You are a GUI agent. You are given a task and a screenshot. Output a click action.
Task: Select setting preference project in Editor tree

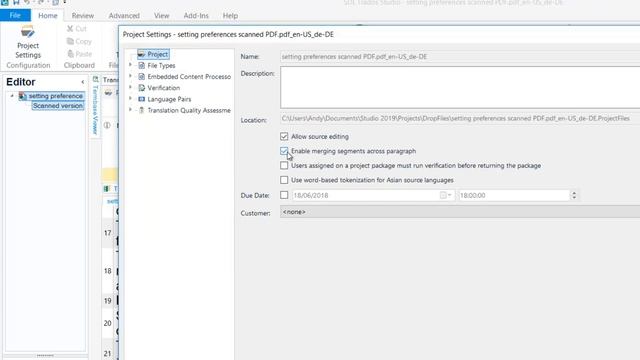pyautogui.click(x=56, y=96)
